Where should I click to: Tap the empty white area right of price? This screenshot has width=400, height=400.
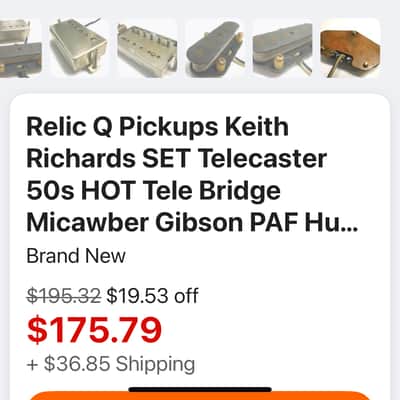(x=273, y=330)
